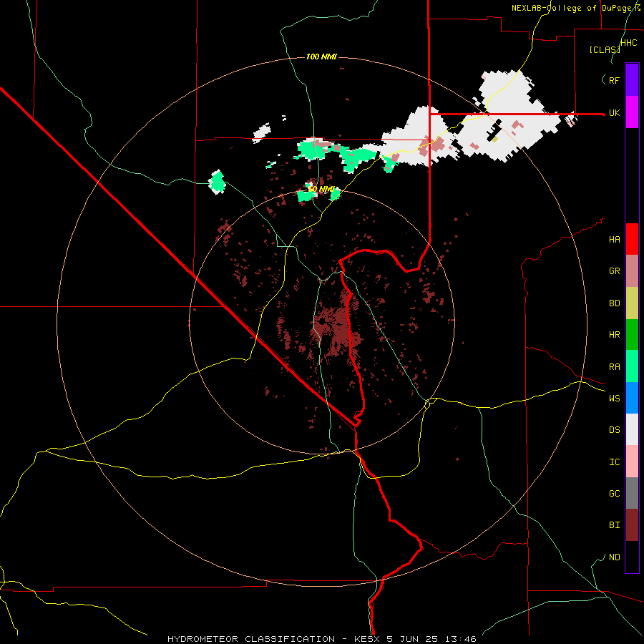Click the HA legend label
This screenshot has width=644, height=644.
(615, 240)
